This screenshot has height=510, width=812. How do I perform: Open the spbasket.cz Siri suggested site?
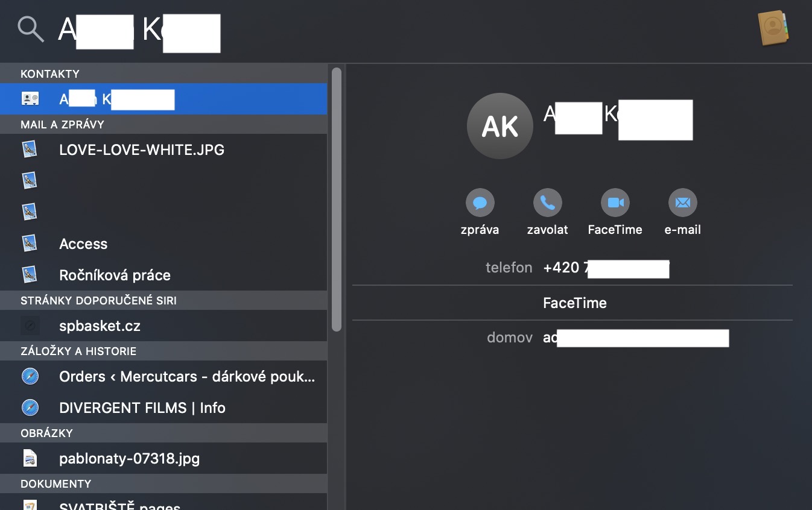(x=100, y=326)
